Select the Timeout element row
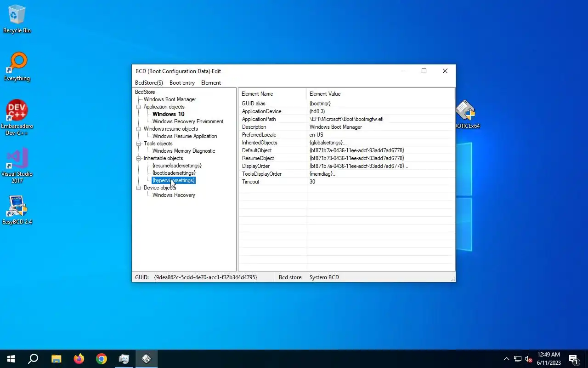Viewport: 588px width, 368px height. tap(346, 182)
